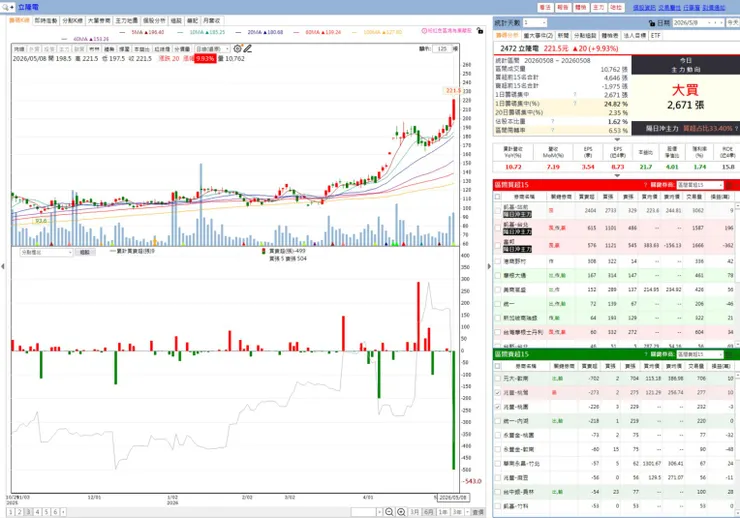Switch to 個股分析 tab

(154, 21)
